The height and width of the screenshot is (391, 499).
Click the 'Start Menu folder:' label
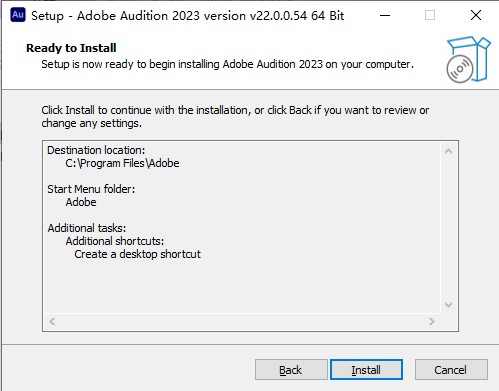(x=91, y=189)
